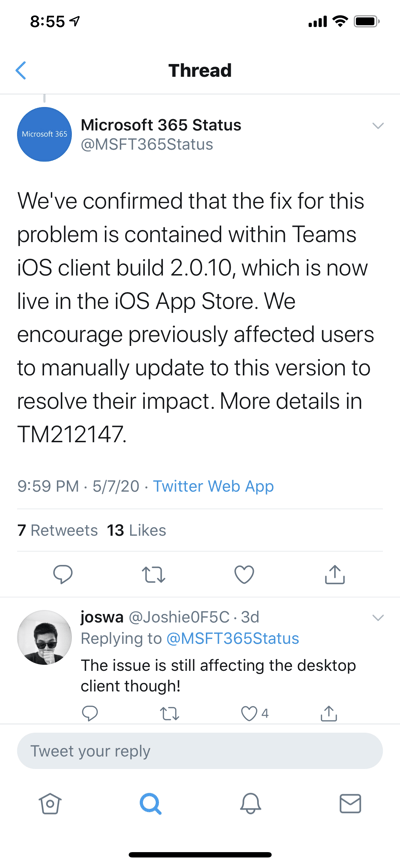Viewport: 400px width, 866px height.
Task: Open the Search tab
Action: tap(150, 804)
